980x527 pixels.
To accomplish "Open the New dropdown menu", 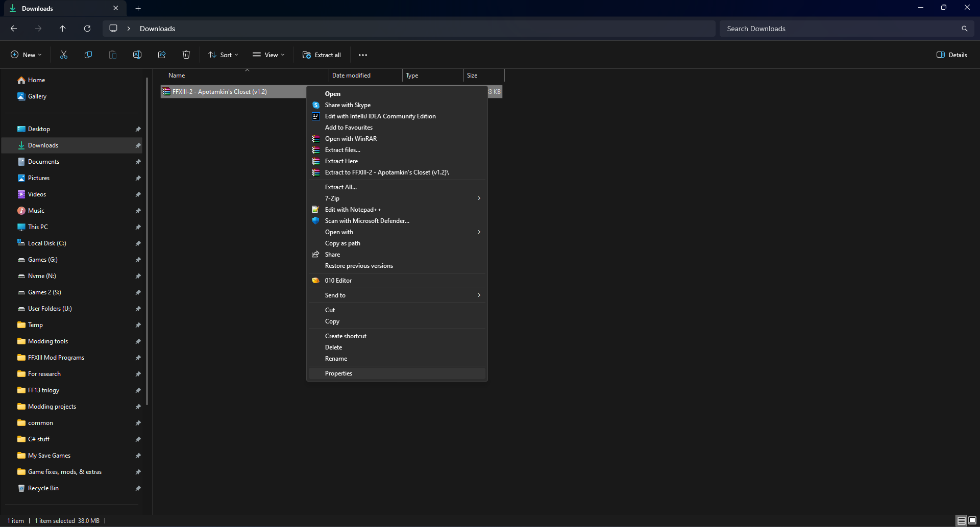I will 26,55.
